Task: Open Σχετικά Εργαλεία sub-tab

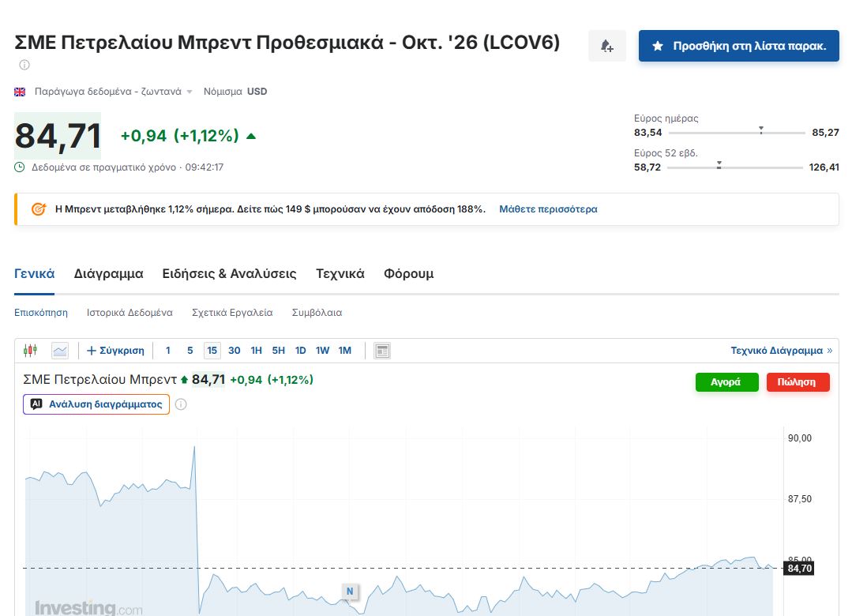Action: (232, 313)
